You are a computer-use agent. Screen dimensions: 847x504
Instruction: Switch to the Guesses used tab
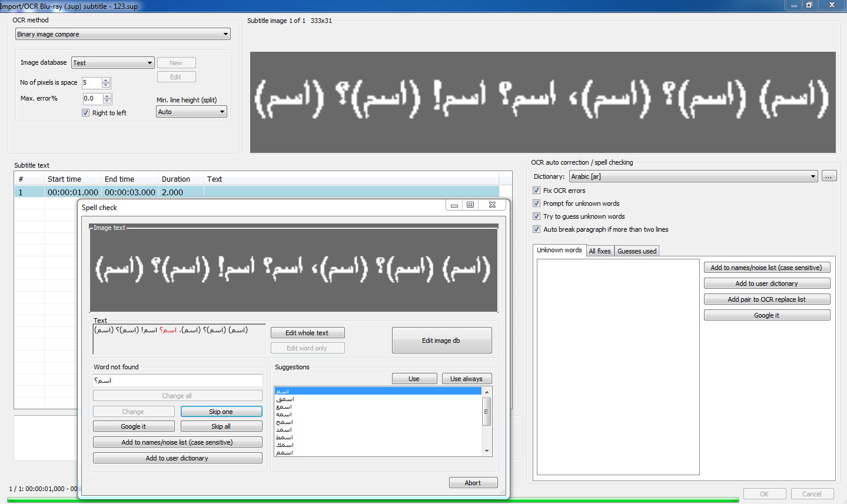637,251
